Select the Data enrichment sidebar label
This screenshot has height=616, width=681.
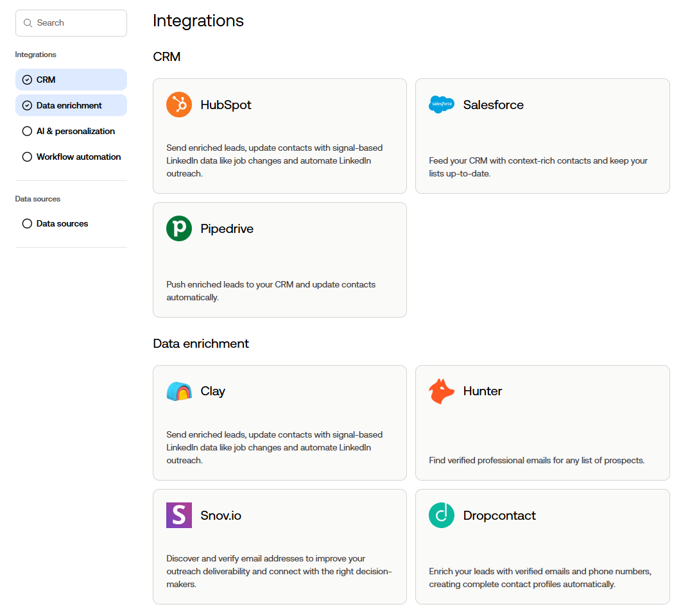point(69,105)
